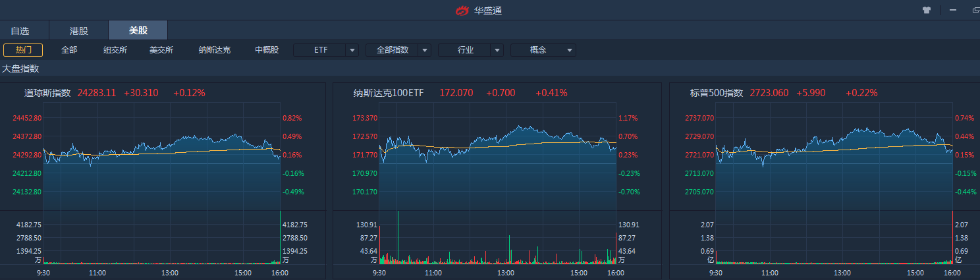
Task: Open the 道琼斯指数 chart title
Action: (47, 93)
